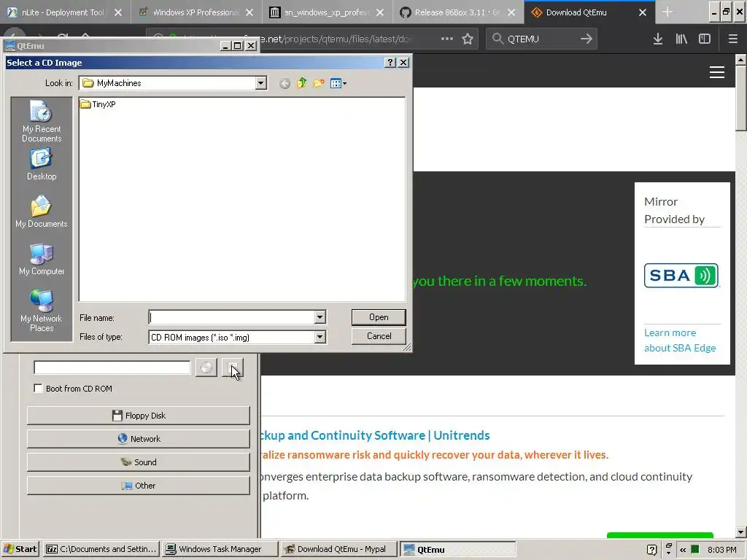This screenshot has width=747, height=560.
Task: Close the Download QtEmu tab
Action: click(x=643, y=12)
